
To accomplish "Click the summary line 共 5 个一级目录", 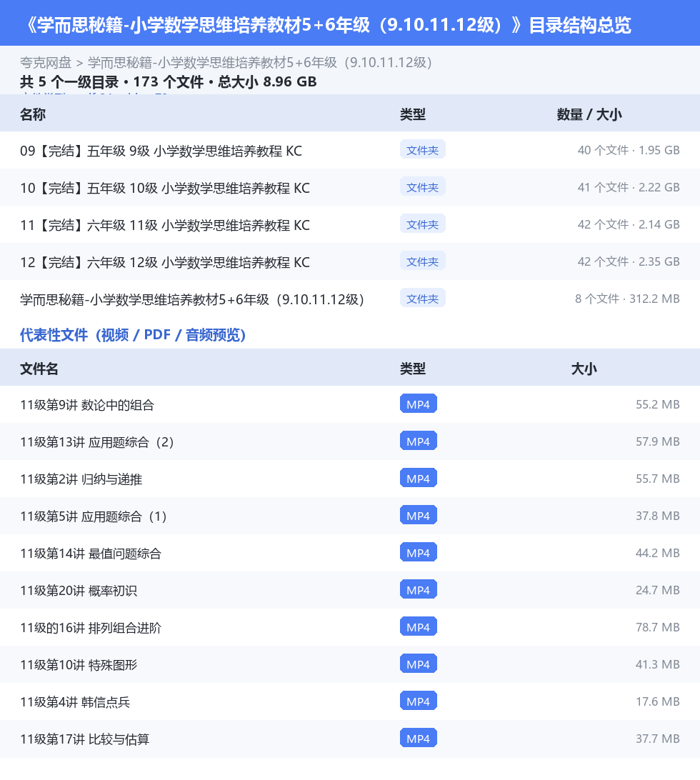I will (x=168, y=81).
